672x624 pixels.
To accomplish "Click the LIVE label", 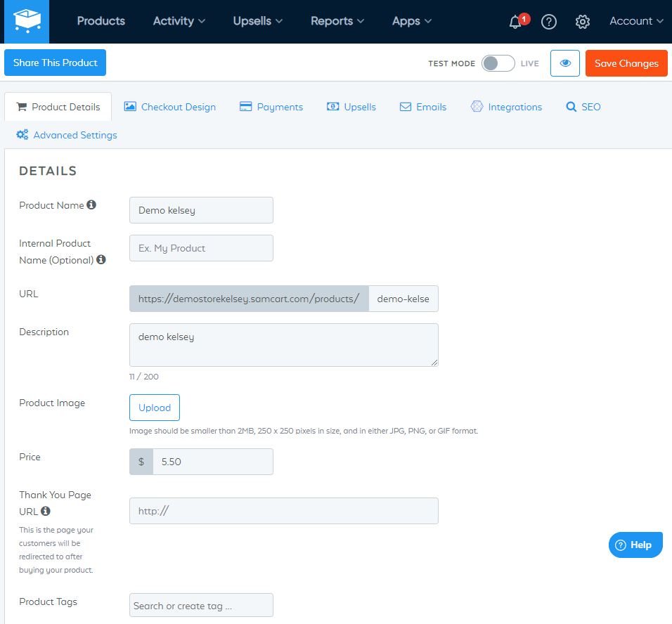I will point(530,63).
